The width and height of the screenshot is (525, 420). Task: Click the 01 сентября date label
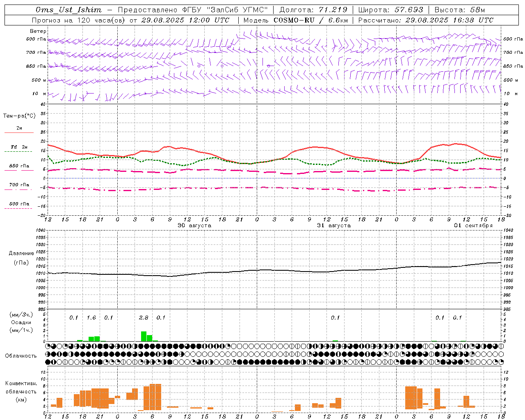point(473,226)
